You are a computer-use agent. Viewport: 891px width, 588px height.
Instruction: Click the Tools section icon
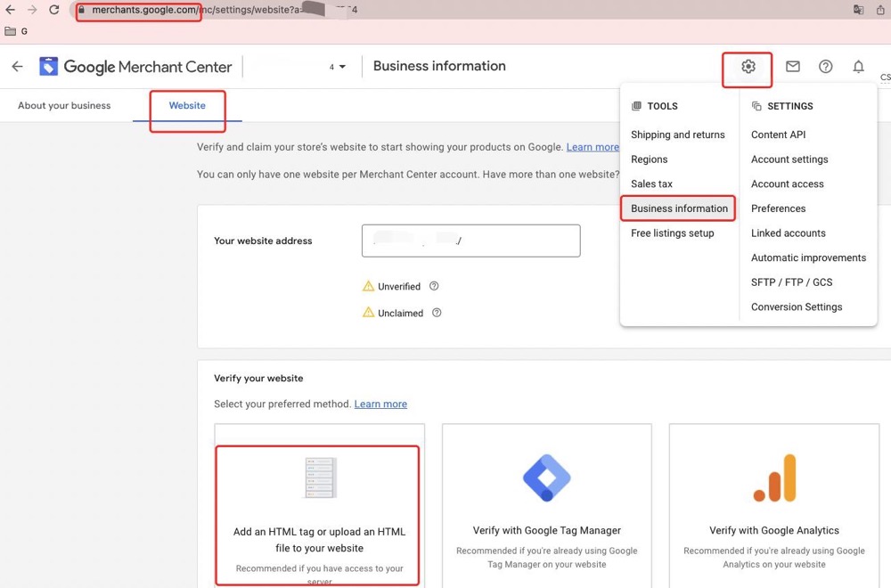[636, 106]
